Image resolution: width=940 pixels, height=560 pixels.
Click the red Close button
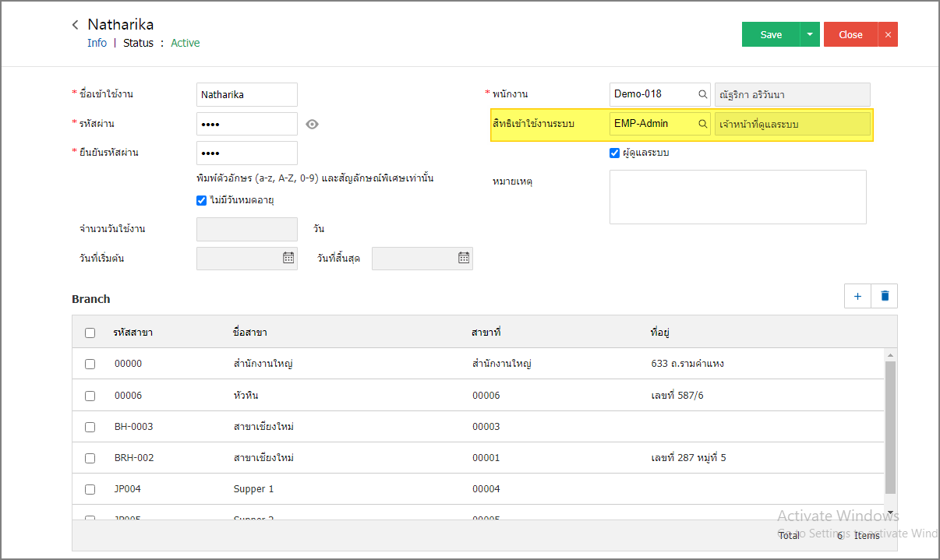coord(850,34)
